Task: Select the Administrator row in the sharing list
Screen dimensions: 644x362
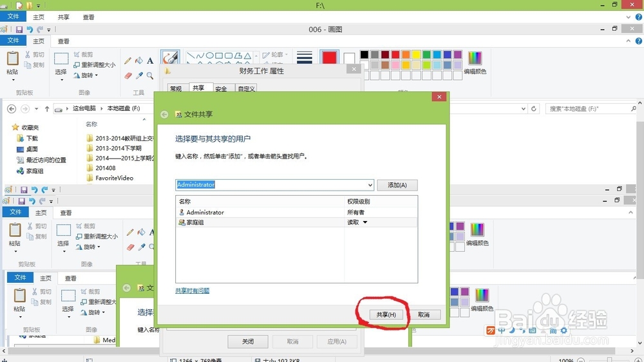Action: [x=296, y=213]
